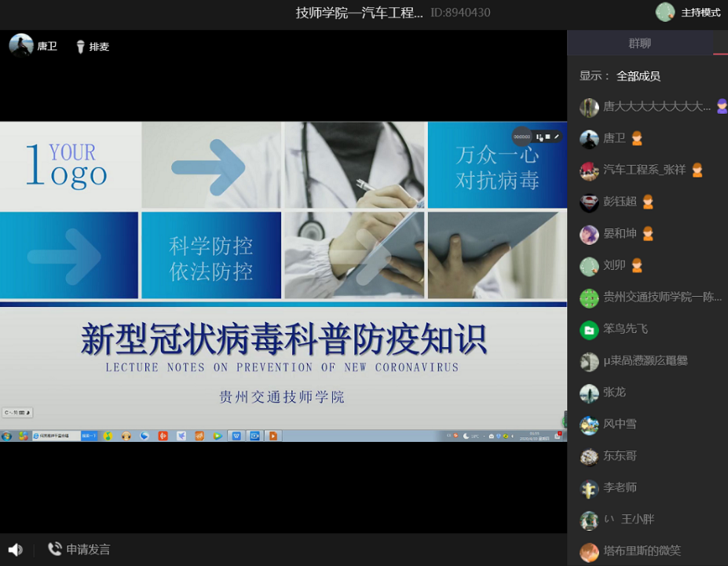Click the orange role badge beside 唐卫
Image resolution: width=728 pixels, height=566 pixels.
pyautogui.click(x=637, y=138)
